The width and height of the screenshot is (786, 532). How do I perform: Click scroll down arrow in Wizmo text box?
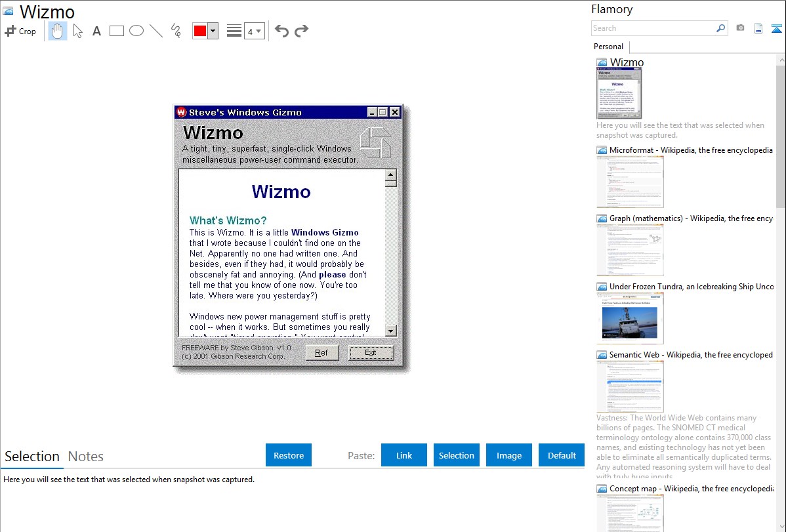click(391, 331)
